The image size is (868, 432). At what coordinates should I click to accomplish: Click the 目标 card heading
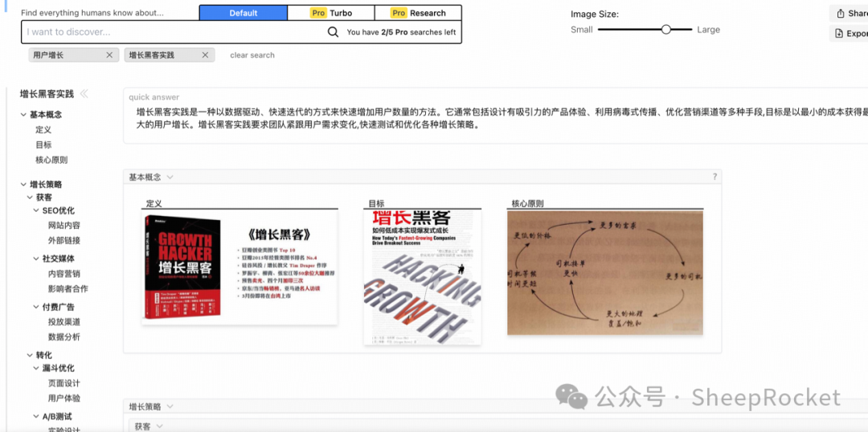point(376,204)
